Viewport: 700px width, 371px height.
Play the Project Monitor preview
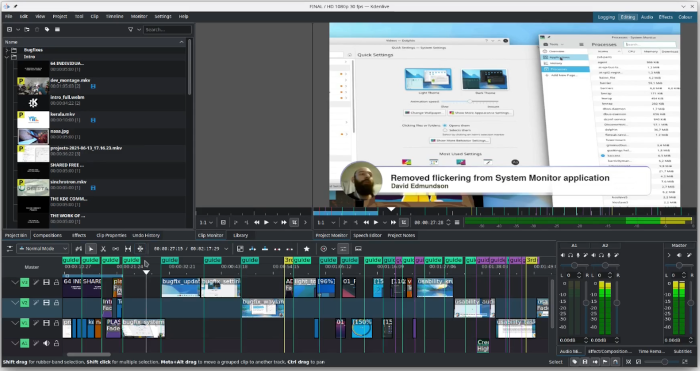point(376,222)
